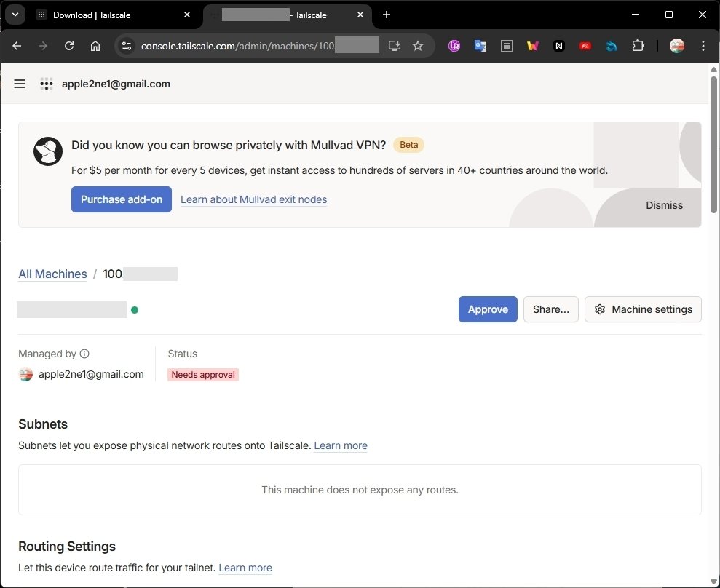The height and width of the screenshot is (588, 720).
Task: Click the Purchase add-on button
Action: (122, 199)
